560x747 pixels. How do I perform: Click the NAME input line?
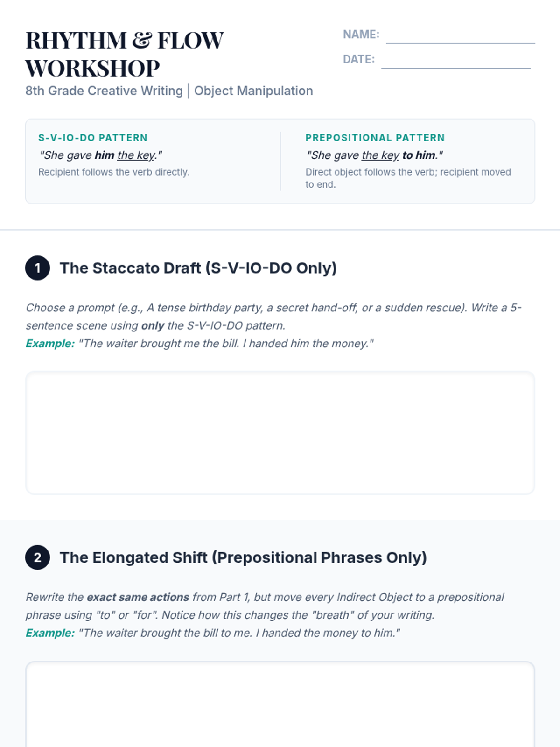[x=460, y=35]
